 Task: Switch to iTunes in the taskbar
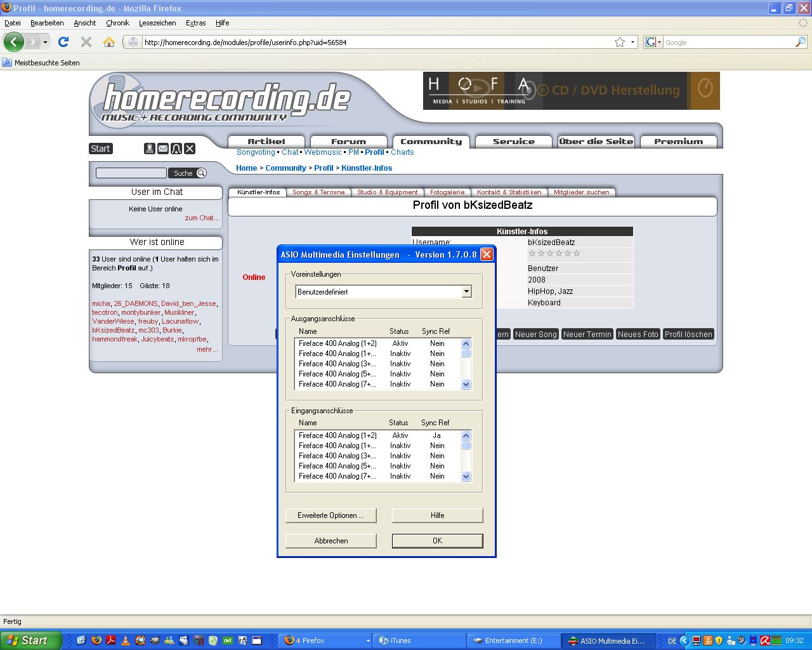tap(419, 641)
